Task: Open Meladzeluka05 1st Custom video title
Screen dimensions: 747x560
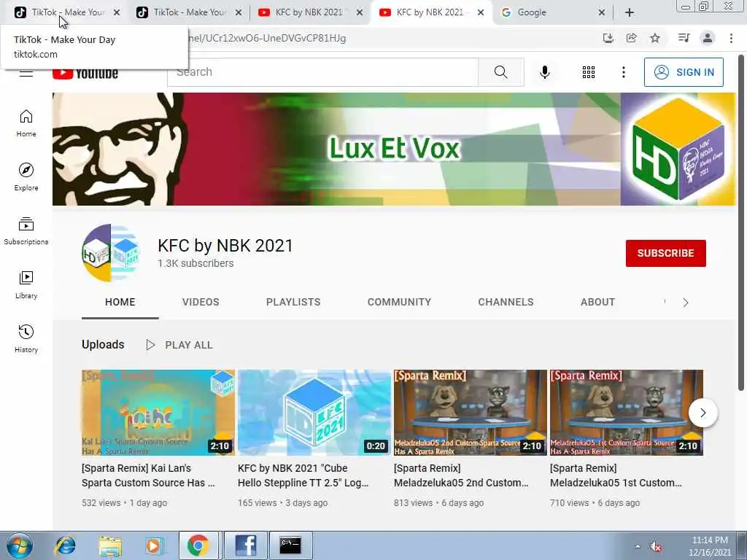Action: [616, 475]
